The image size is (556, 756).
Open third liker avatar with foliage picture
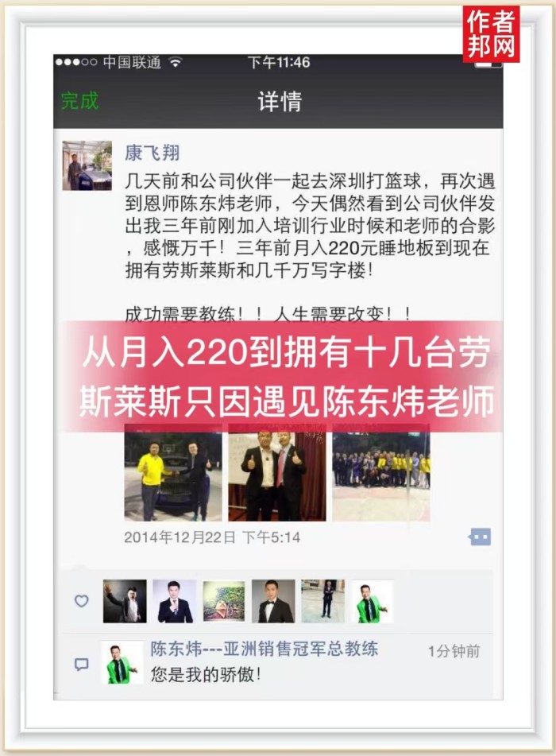pyautogui.click(x=224, y=601)
